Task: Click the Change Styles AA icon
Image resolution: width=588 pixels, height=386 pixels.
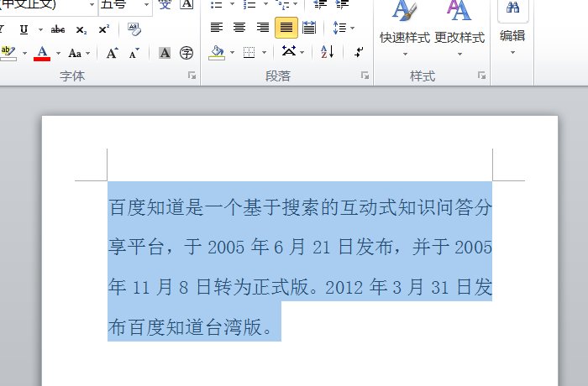Action: tap(459, 11)
